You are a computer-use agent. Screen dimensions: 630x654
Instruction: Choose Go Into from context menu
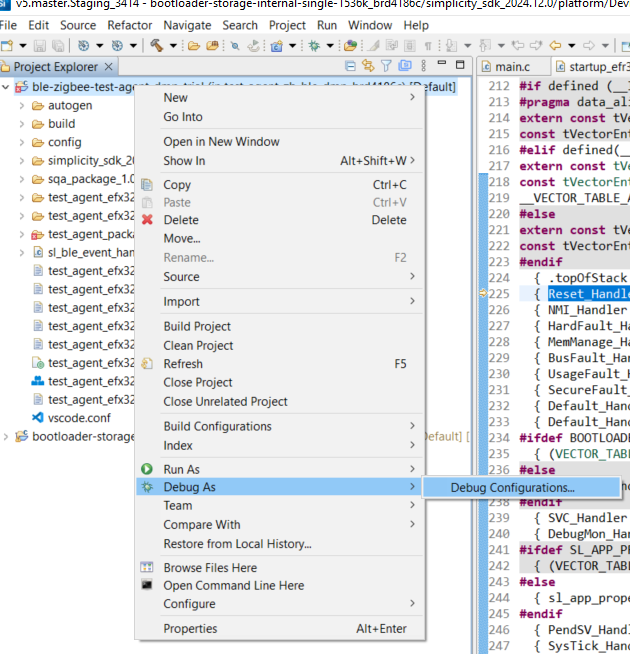(280, 117)
